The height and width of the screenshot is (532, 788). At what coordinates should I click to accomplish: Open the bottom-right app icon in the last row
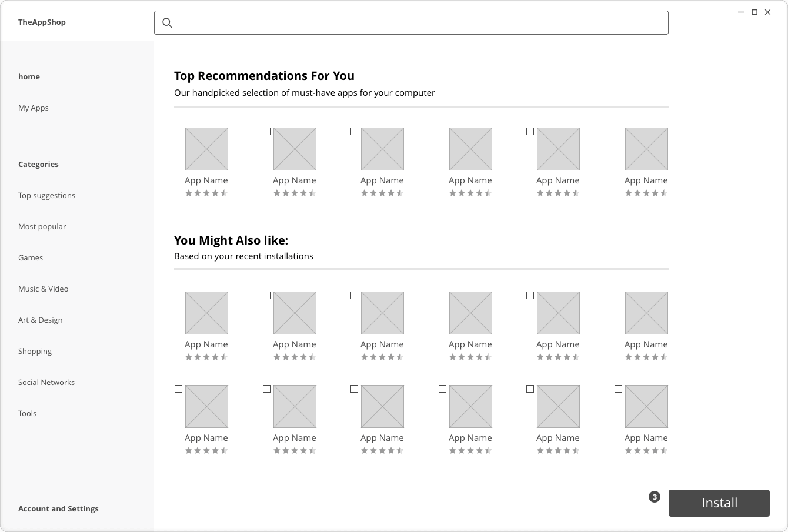pos(646,406)
